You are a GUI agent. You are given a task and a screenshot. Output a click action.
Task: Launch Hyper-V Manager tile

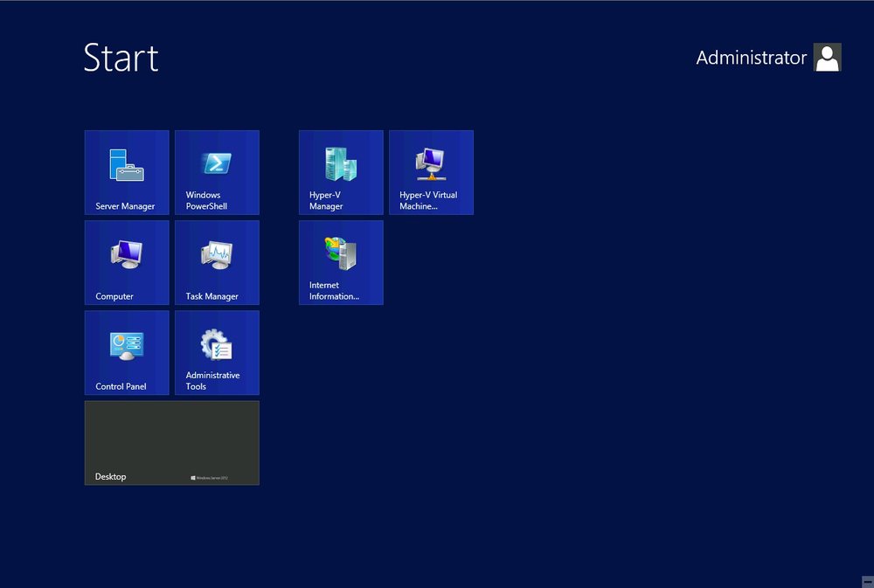[341, 172]
